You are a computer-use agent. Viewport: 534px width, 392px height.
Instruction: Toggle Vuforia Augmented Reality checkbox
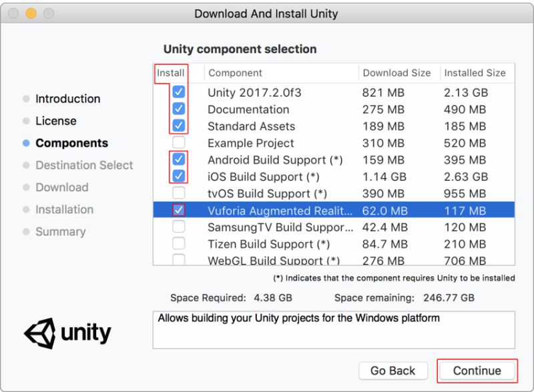178,210
